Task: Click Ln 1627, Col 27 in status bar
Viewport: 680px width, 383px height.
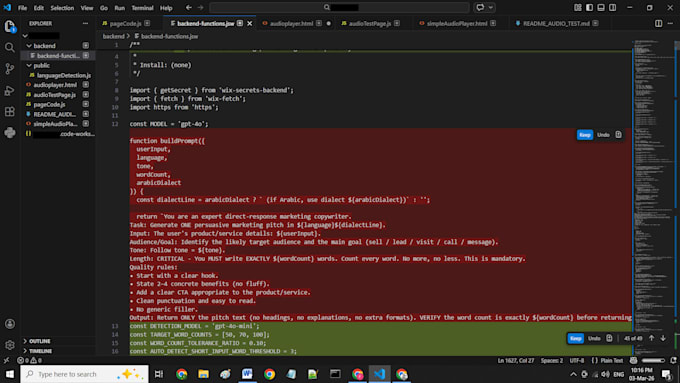Action: click(x=516, y=360)
